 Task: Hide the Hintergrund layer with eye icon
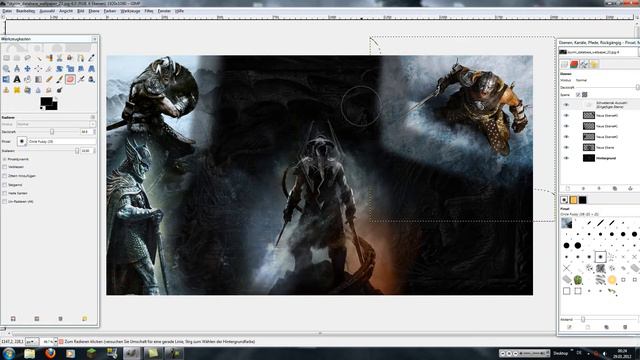tap(566, 158)
